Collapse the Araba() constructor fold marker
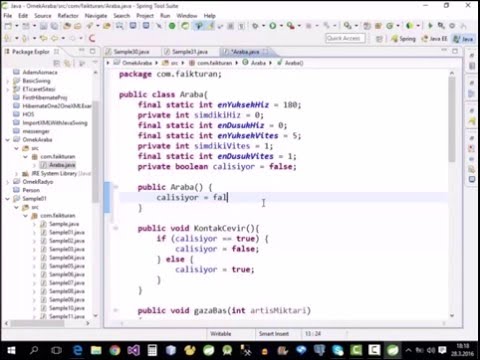The image size is (480, 360). (116, 187)
